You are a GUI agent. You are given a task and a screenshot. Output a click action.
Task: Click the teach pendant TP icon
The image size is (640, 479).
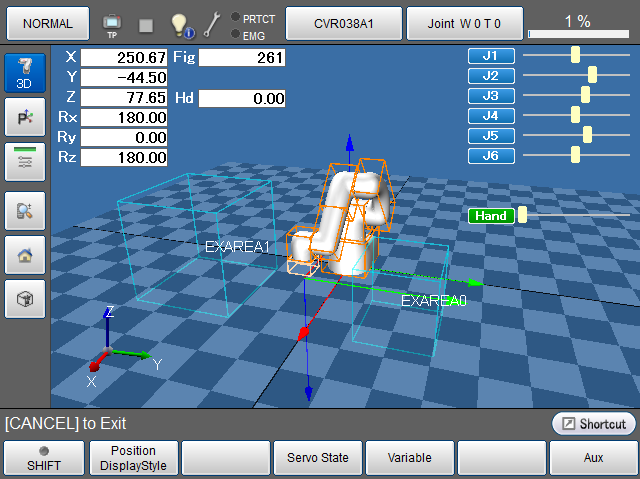[x=111, y=22]
